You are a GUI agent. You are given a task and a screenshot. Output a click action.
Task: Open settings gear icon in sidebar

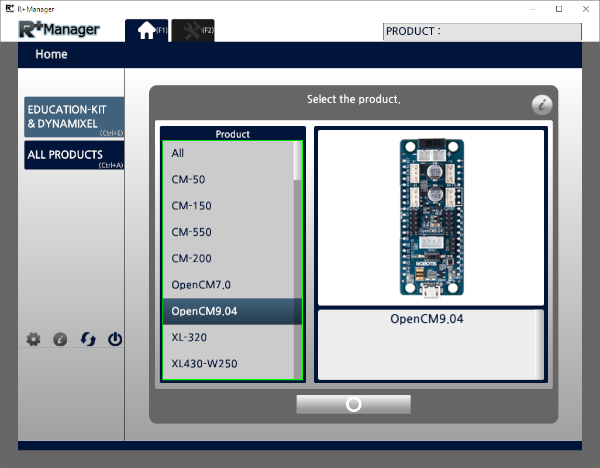33,339
